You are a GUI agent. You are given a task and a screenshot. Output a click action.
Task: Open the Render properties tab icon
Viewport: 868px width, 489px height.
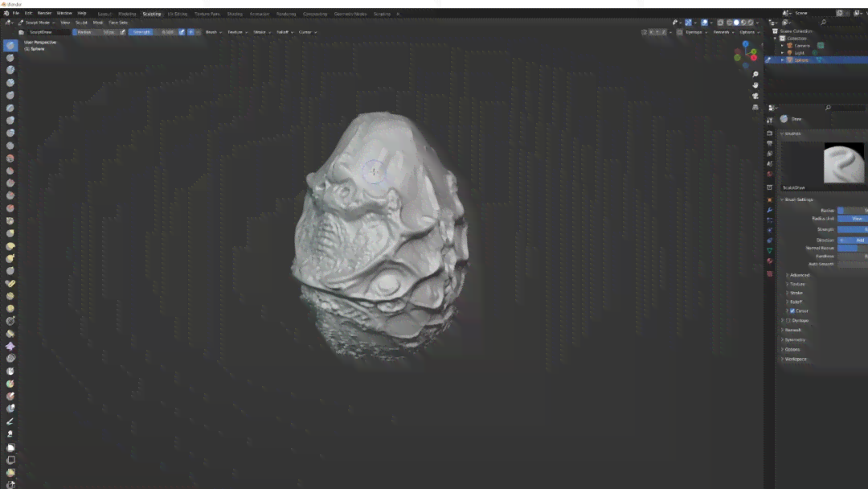[x=769, y=134]
